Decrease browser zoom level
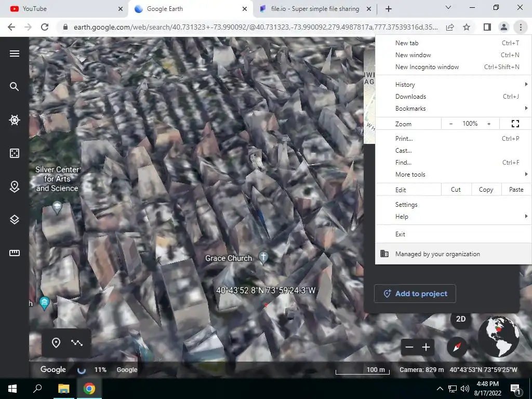 coord(451,124)
